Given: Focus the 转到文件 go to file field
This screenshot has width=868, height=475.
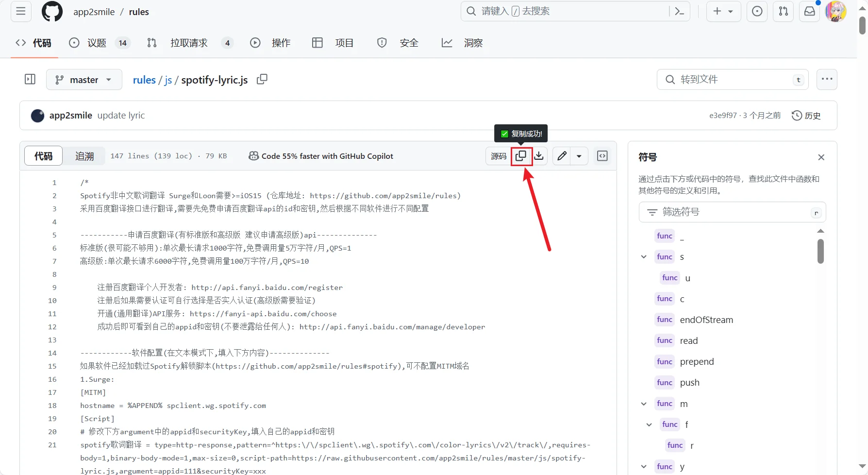Looking at the screenshot, I should coord(733,79).
